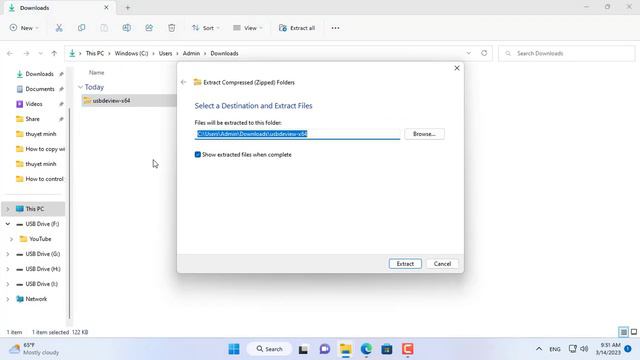Open the three-dots See more menu
The image size is (640, 360).
[335, 28]
